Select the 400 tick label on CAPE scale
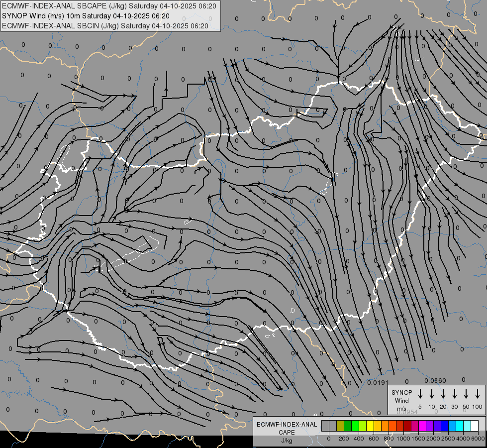The width and height of the screenshot is (487, 448). [359, 439]
